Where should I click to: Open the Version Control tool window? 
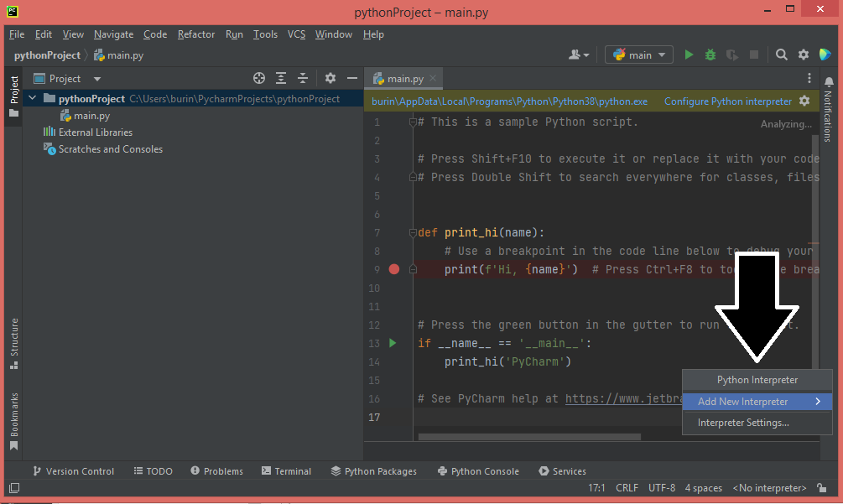click(x=73, y=471)
